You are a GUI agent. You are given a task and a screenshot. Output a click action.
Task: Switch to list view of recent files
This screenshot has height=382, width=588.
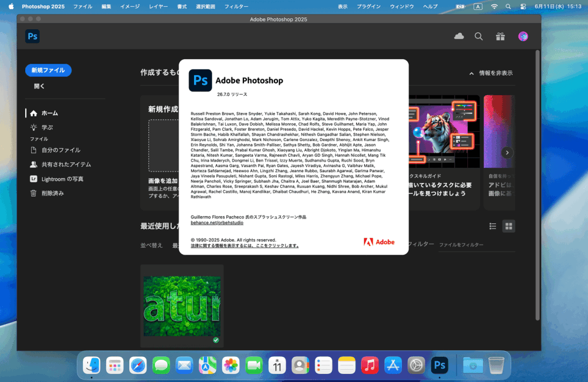493,226
